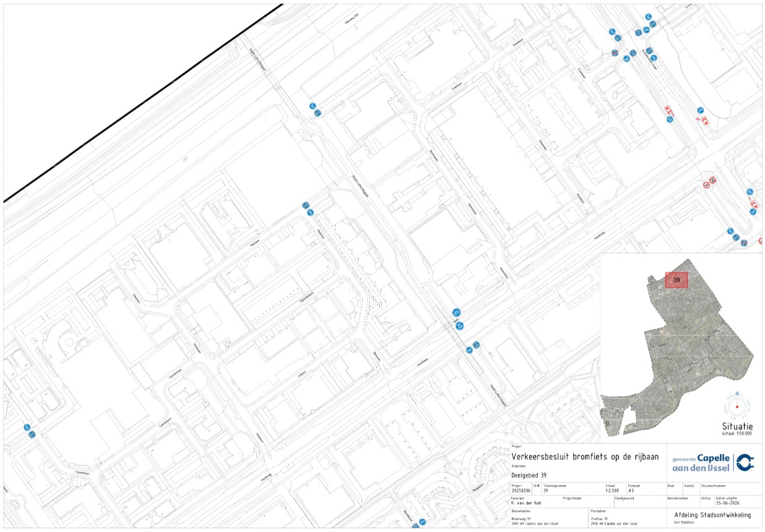Click project number '20250206'
The width and height of the screenshot is (765, 532).
[x=521, y=491]
